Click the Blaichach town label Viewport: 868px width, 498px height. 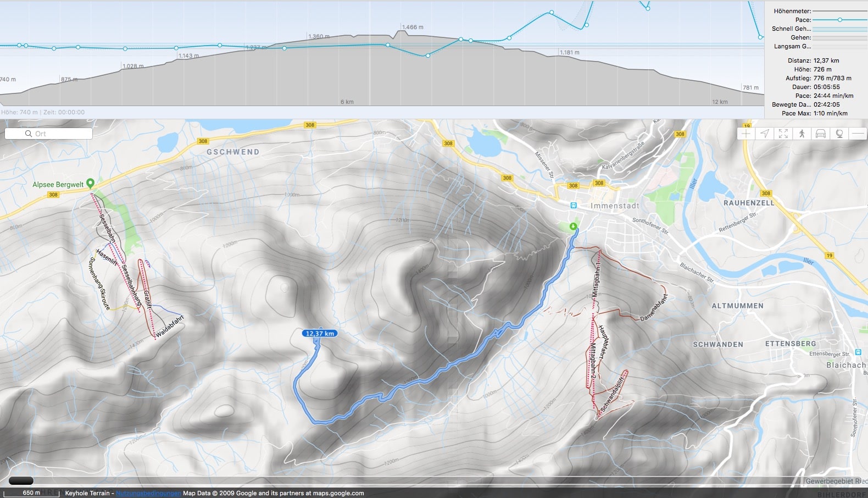846,365
